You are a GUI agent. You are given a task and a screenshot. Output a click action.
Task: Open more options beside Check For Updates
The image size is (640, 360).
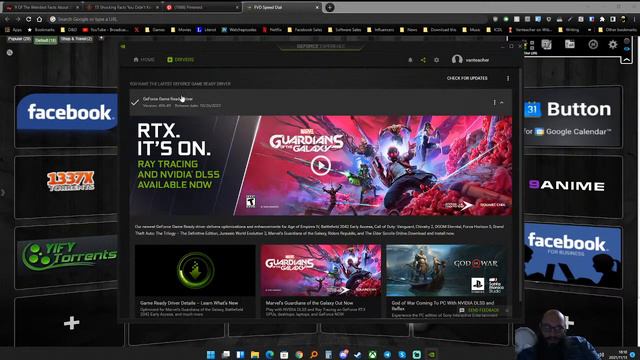[508, 78]
